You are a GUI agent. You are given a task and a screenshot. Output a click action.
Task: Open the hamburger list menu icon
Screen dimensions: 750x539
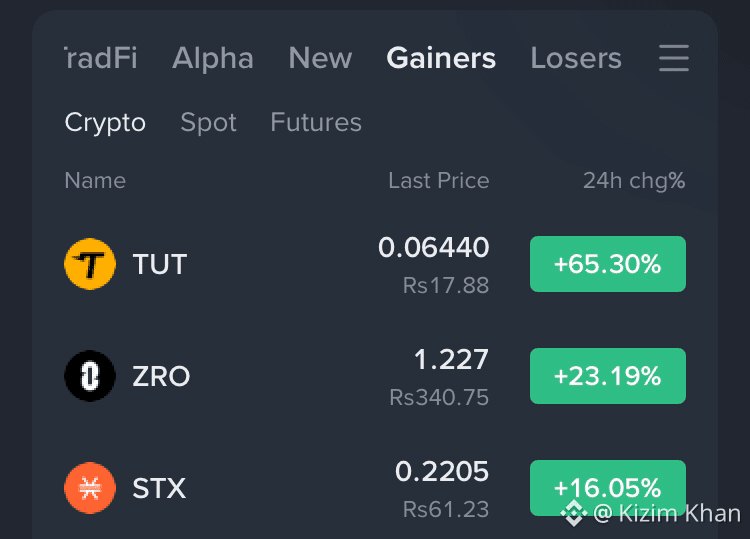pos(673,58)
